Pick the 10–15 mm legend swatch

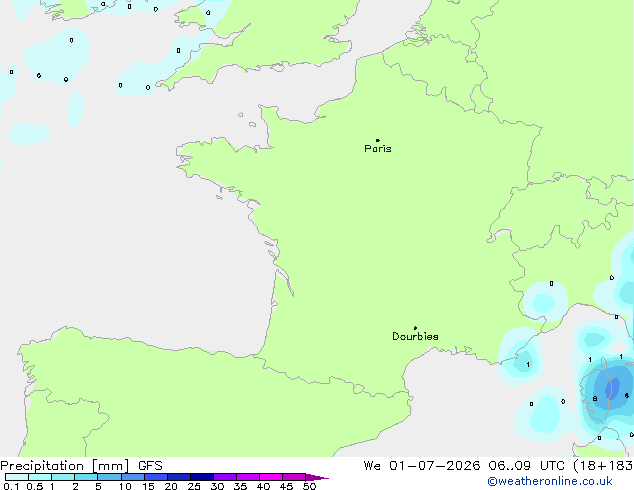133,477
